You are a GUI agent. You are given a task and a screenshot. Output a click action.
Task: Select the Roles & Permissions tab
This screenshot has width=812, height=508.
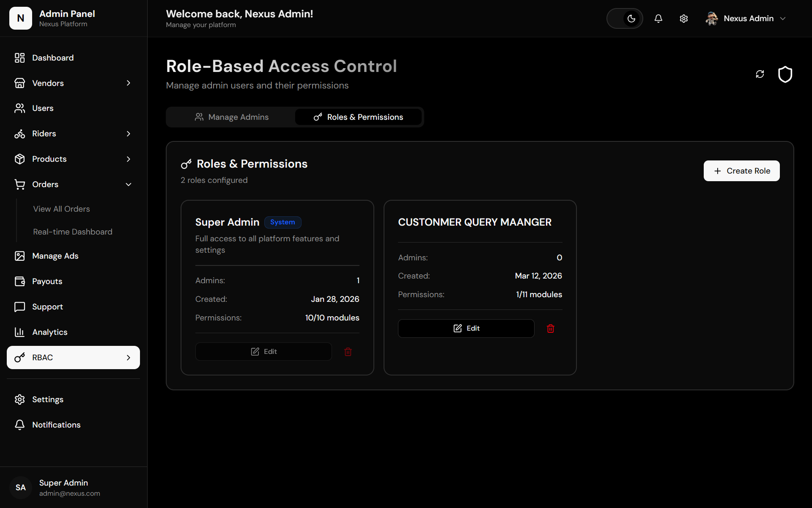click(x=358, y=117)
